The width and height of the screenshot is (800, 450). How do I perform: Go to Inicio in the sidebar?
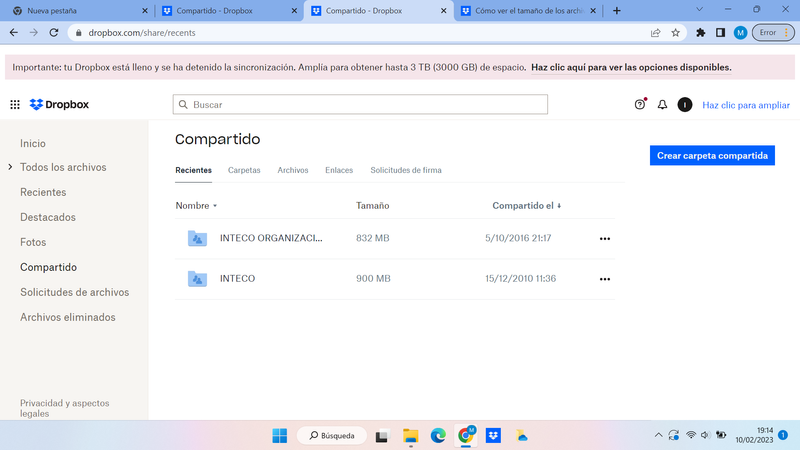coord(33,143)
